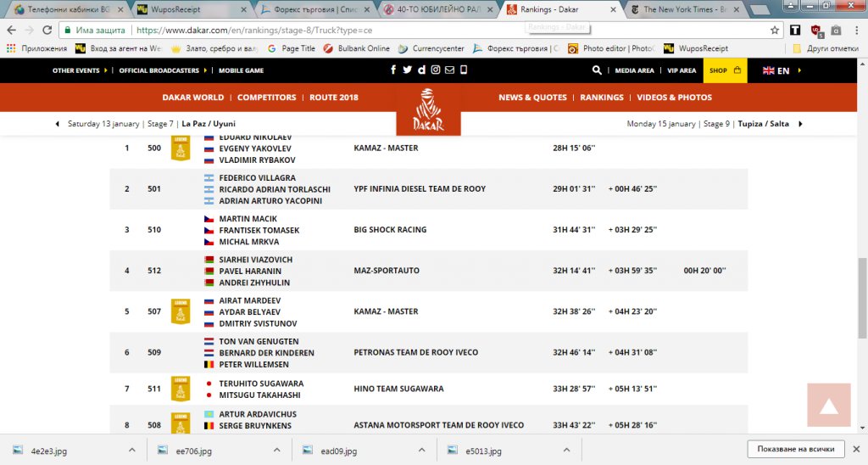Expand options for e5013.jpg download

tap(566, 450)
